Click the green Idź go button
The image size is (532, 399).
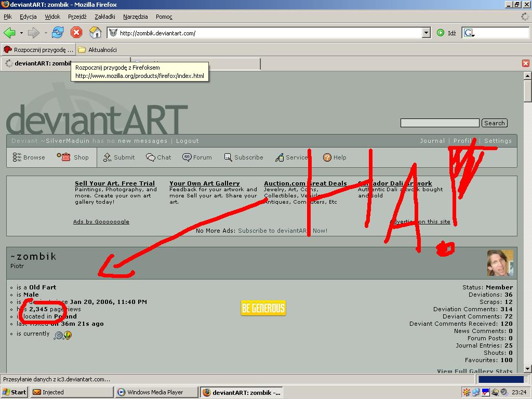pyautogui.click(x=446, y=33)
